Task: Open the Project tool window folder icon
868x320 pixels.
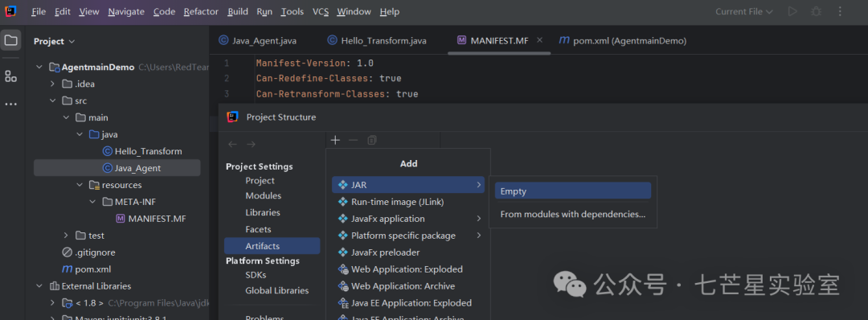Action: click(x=10, y=40)
